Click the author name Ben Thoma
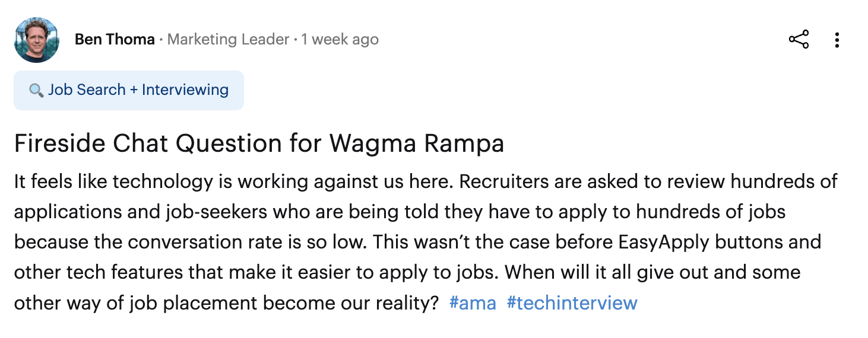The width and height of the screenshot is (868, 338). point(115,40)
